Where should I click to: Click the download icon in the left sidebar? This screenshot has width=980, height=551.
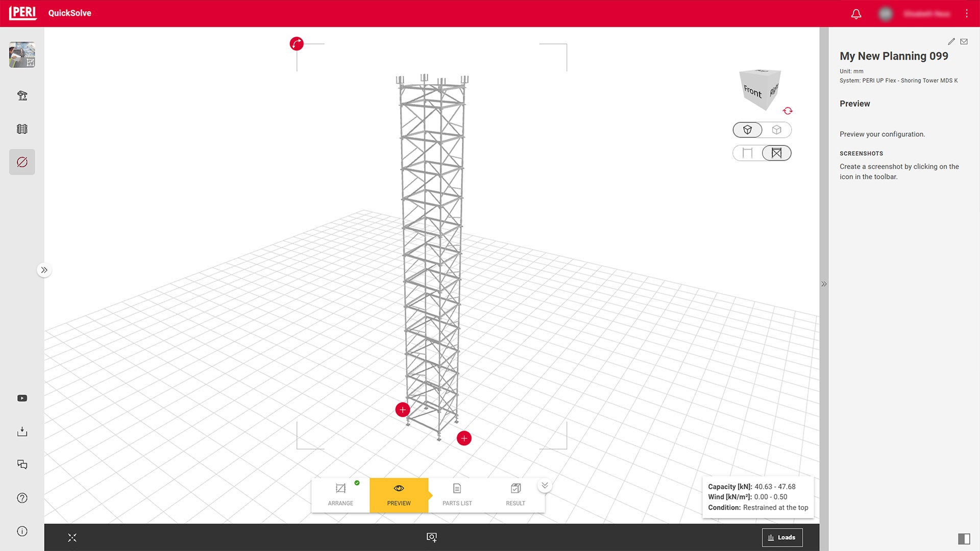(x=22, y=431)
